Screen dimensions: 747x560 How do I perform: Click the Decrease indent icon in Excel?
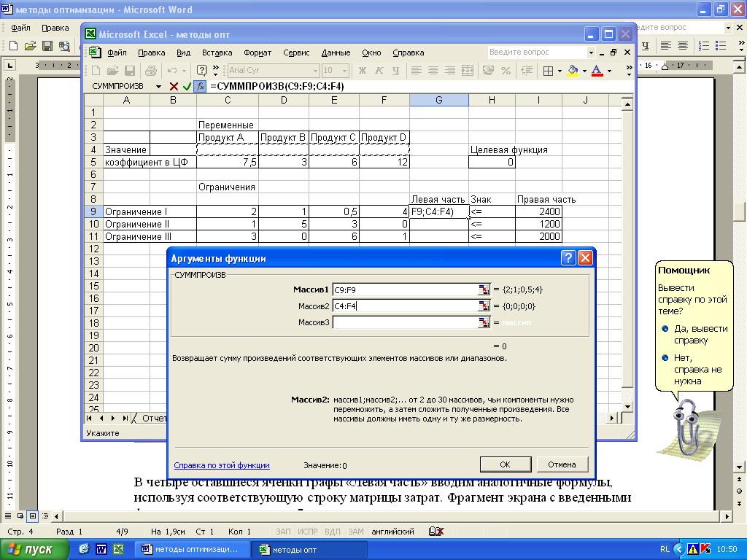[527, 71]
